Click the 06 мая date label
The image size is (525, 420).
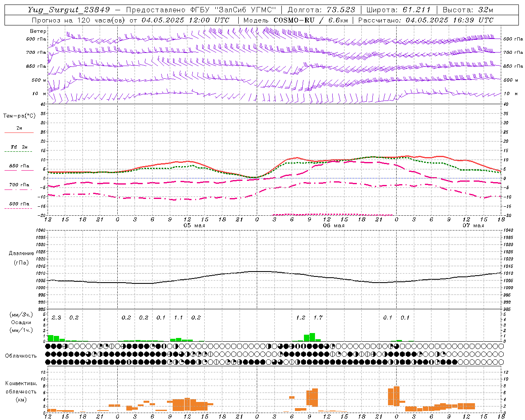tap(333, 226)
